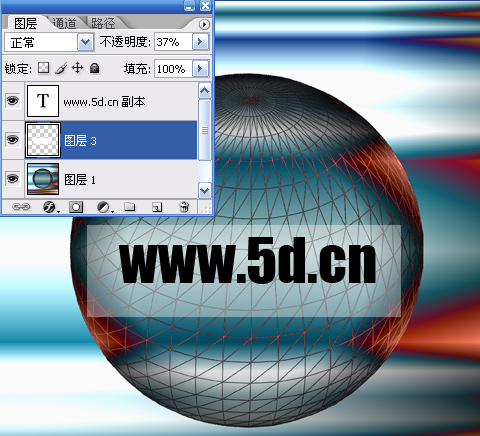Open the fill 填充 slider arrow
Screen dimensions: 480x436
coord(200,69)
